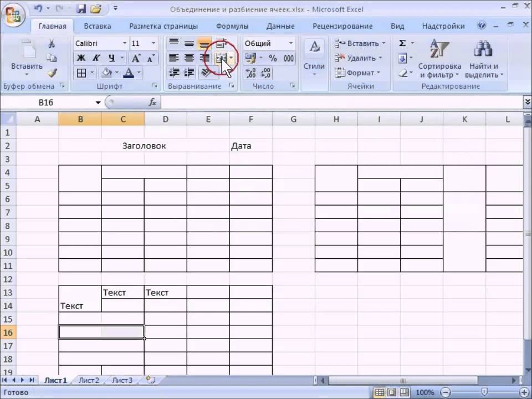532x399 pixels.
Task: Toggle middle vertical alignment
Action: coord(188,43)
